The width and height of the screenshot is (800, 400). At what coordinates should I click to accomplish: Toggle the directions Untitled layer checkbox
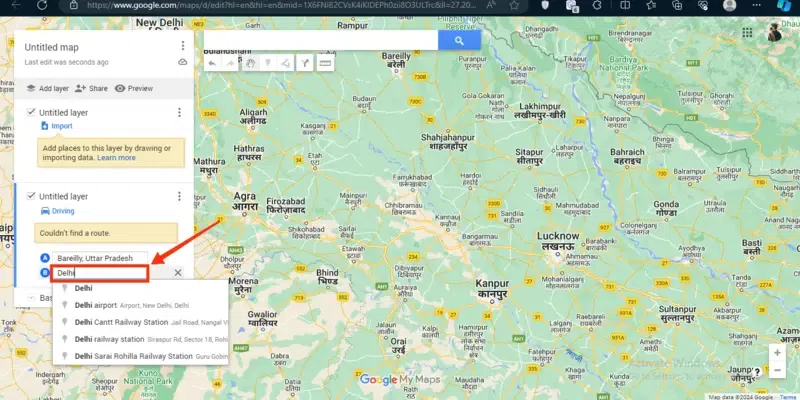click(x=31, y=196)
